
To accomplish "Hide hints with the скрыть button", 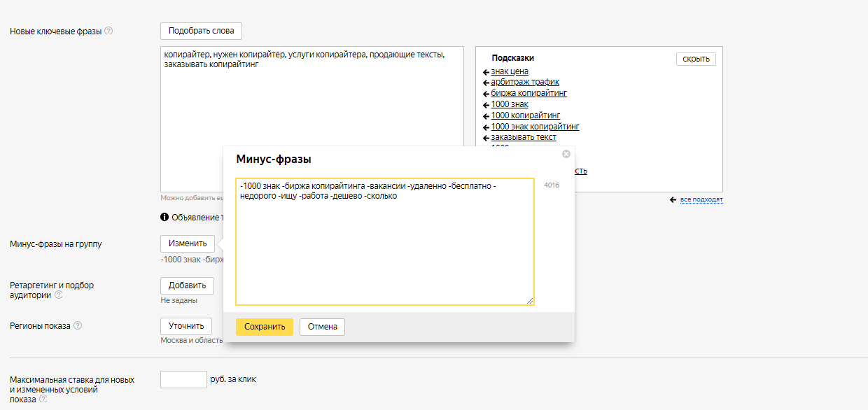I will (696, 59).
